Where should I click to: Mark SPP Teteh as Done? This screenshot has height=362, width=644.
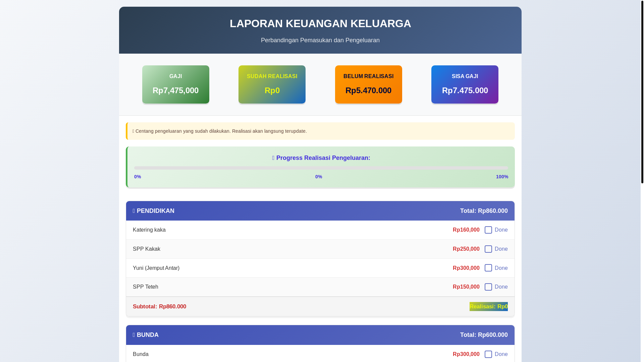pyautogui.click(x=488, y=287)
